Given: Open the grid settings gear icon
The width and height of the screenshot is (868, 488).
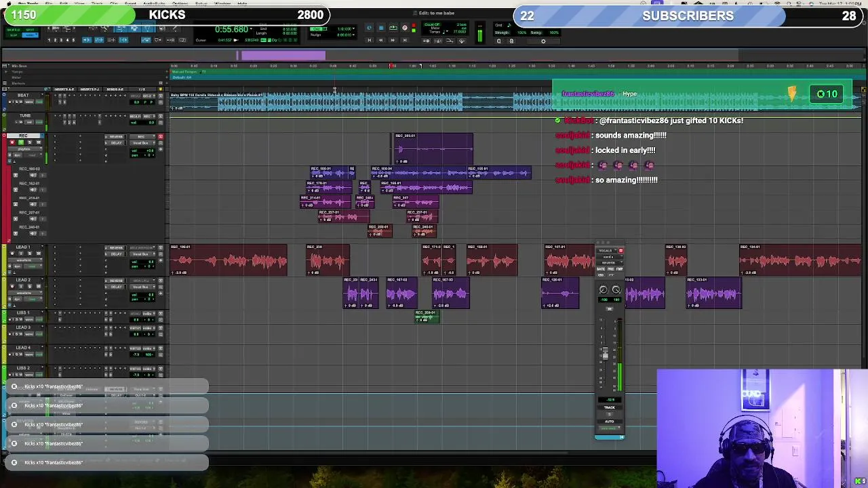Looking at the screenshot, I should tap(543, 41).
